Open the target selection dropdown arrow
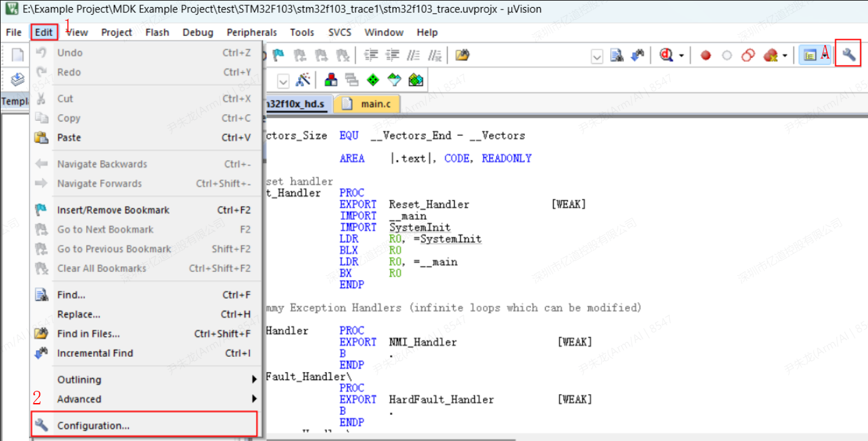 (x=283, y=80)
